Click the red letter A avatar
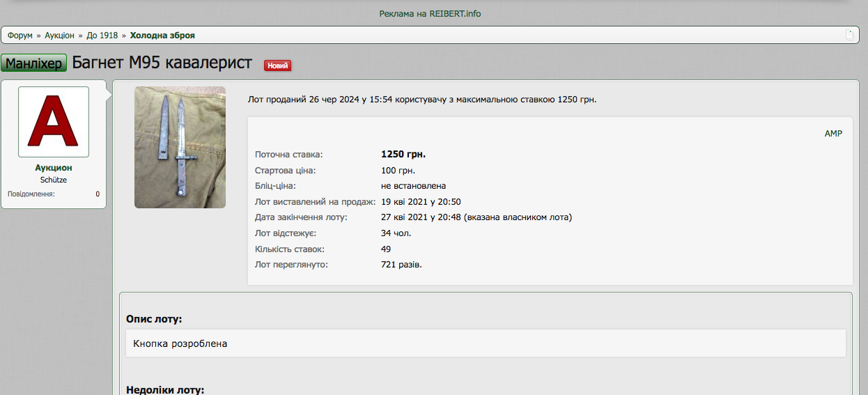 pos(54,122)
